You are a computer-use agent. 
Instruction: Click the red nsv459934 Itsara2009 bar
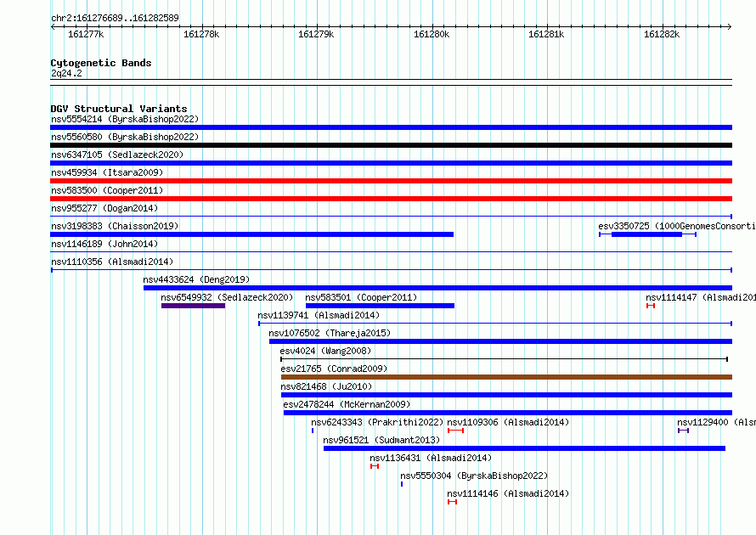click(391, 181)
